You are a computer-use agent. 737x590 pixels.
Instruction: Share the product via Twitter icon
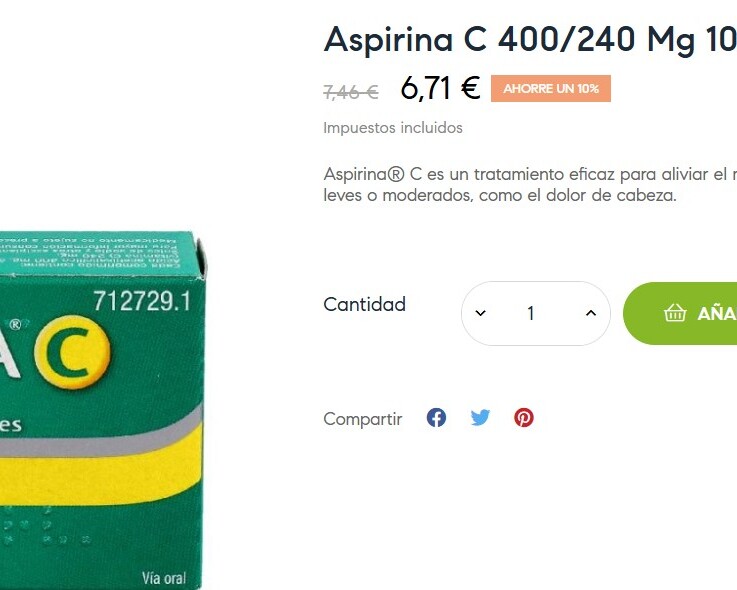pyautogui.click(x=480, y=417)
